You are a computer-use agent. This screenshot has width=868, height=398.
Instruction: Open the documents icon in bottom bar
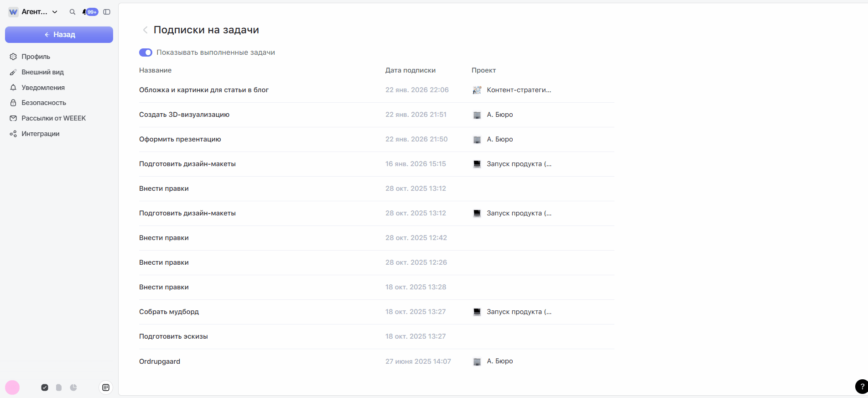point(59,388)
